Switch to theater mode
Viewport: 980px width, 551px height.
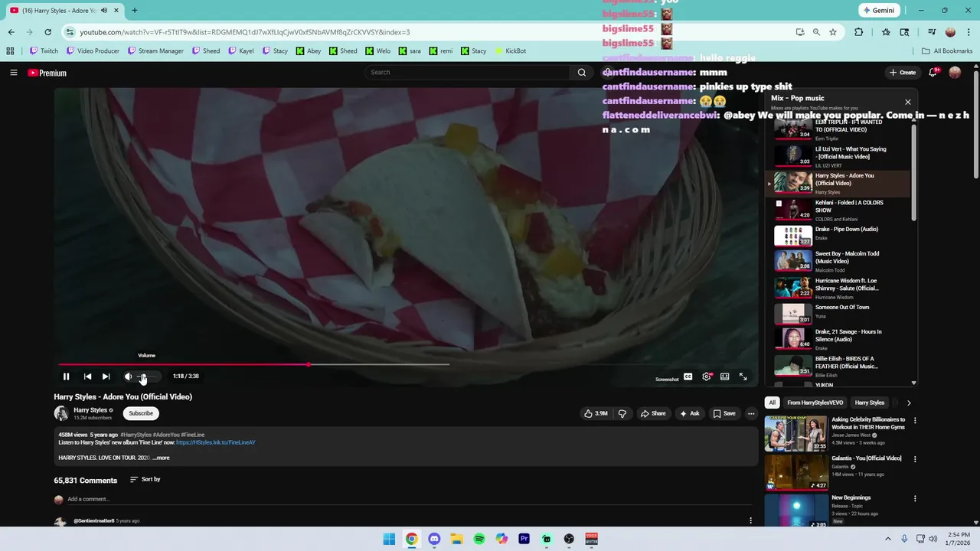[x=724, y=377]
